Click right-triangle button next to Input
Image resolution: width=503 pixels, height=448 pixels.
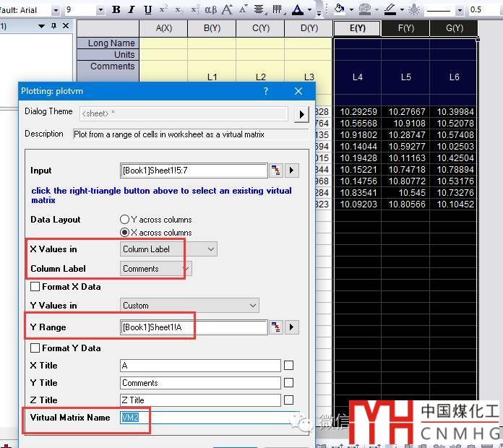[291, 171]
